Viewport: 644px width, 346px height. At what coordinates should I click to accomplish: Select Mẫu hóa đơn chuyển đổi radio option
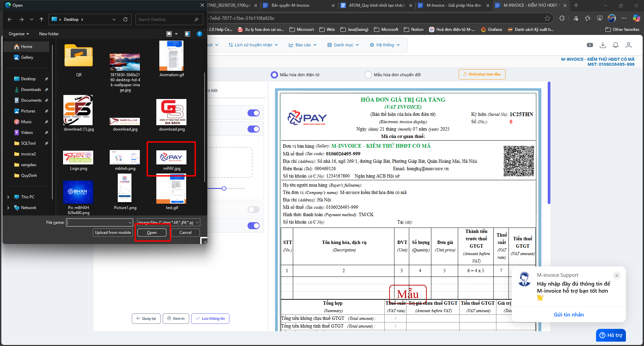pos(368,75)
